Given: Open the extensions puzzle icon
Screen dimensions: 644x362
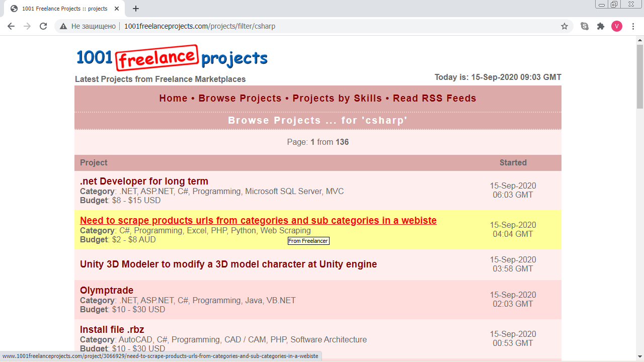Looking at the screenshot, I should tap(601, 26).
